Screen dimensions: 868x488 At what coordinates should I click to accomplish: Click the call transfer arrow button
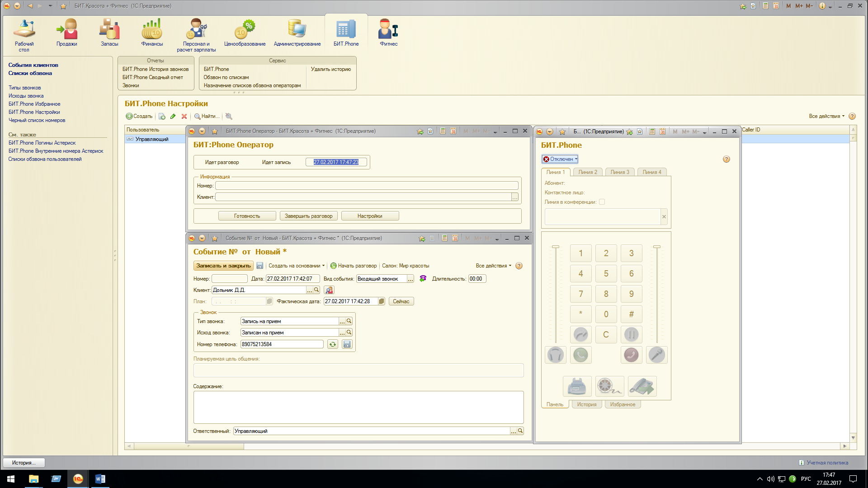(580, 334)
